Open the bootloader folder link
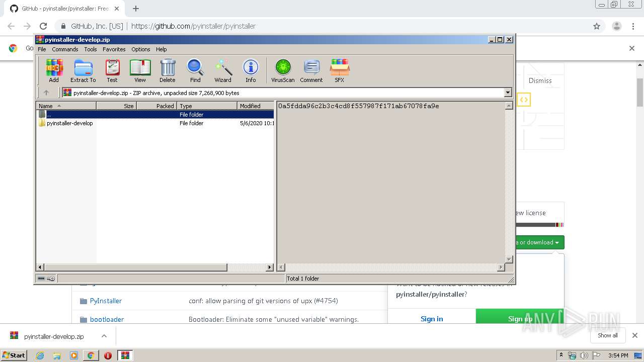The image size is (644, 362). coord(107,319)
